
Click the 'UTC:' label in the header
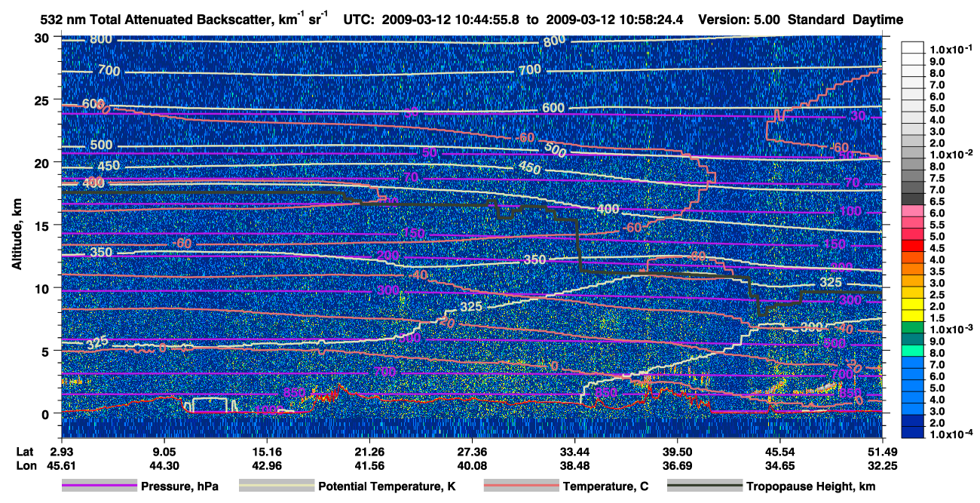[357, 20]
